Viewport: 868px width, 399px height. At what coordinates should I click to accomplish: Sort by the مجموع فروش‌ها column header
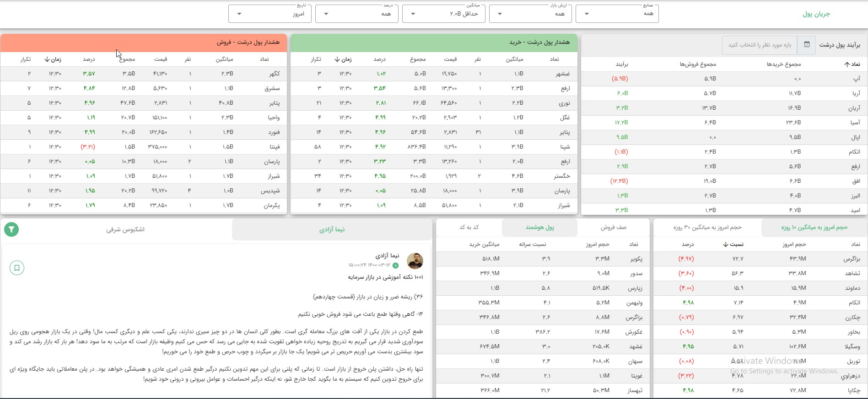tap(698, 64)
